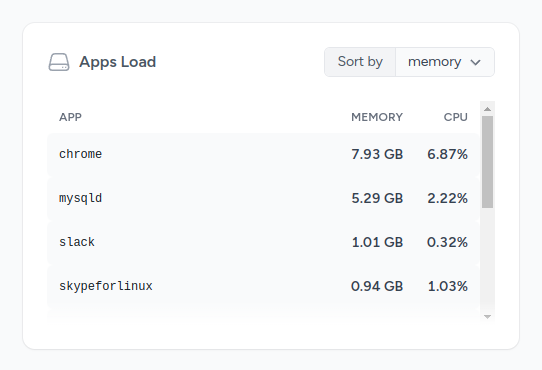Click the Apps Load drive icon

pos(59,62)
